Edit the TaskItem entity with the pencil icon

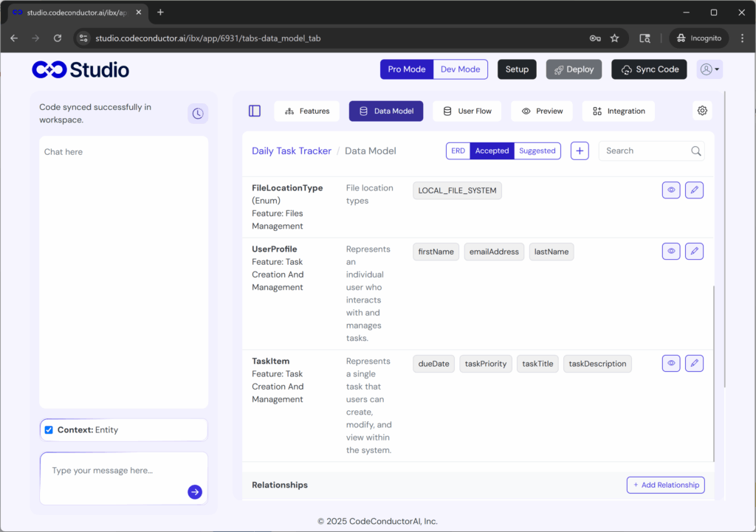pyautogui.click(x=694, y=363)
